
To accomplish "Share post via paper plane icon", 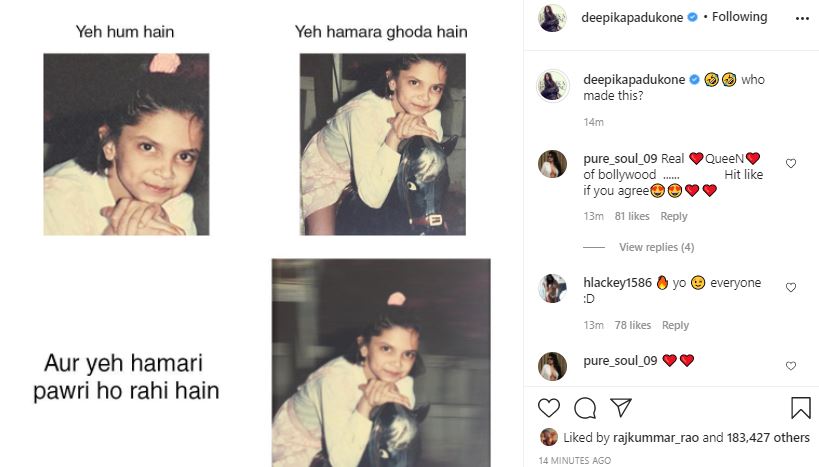I will point(621,407).
